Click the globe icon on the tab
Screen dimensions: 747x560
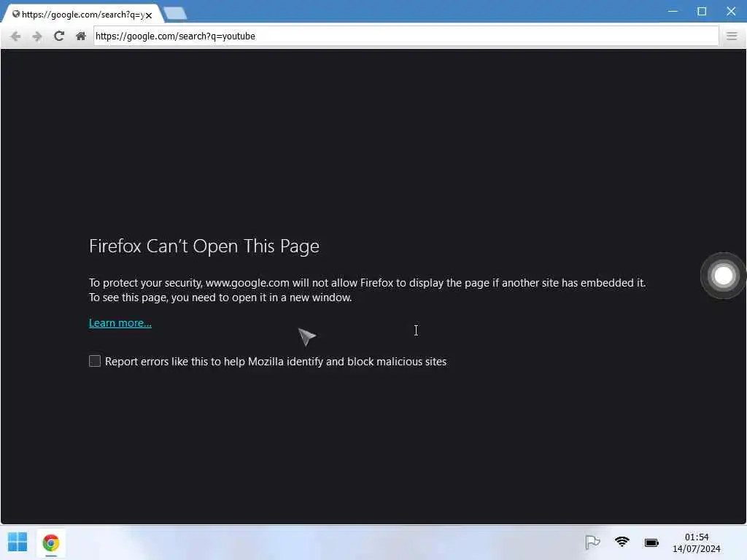pos(16,15)
